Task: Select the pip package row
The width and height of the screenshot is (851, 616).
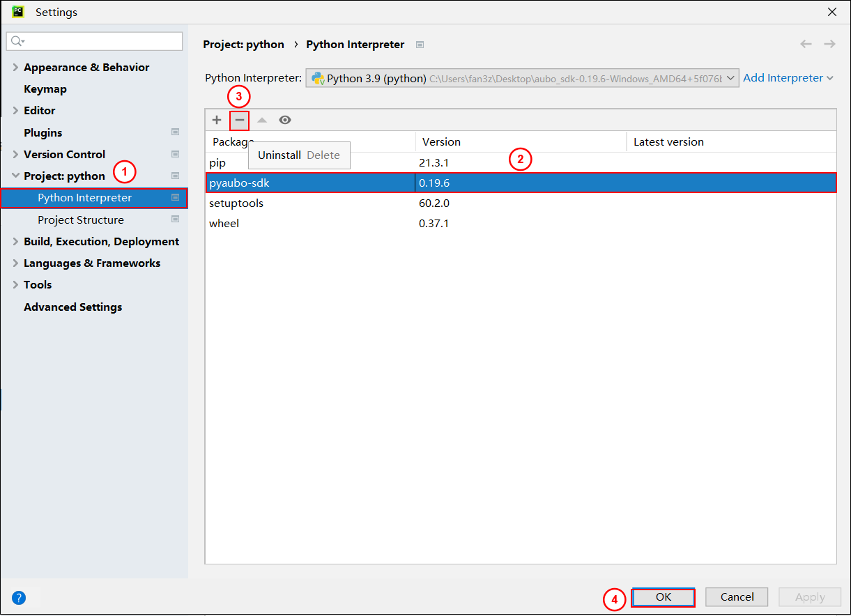Action: [x=521, y=162]
